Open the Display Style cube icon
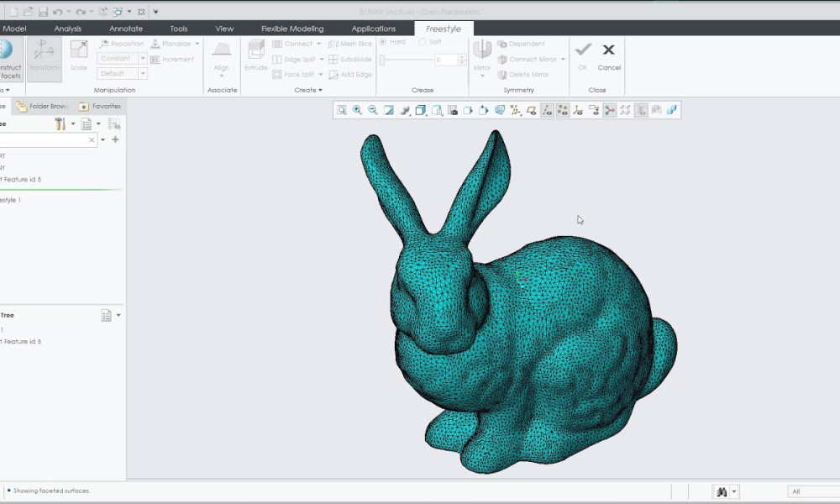 [x=421, y=110]
